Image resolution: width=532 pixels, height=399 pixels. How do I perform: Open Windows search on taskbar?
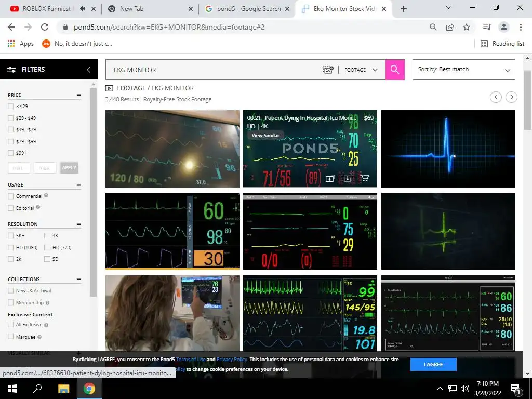click(37, 389)
